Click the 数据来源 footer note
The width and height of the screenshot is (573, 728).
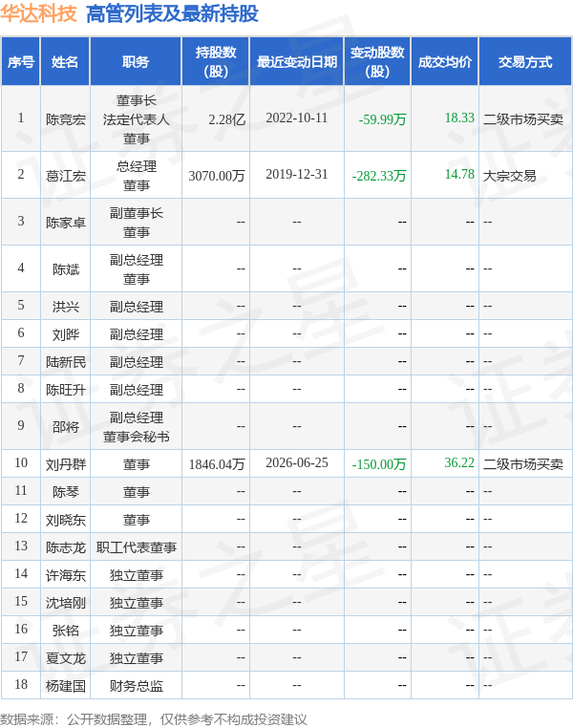pos(154,719)
